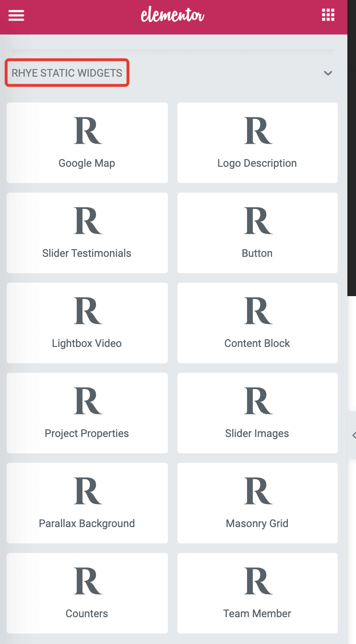Screen dimensions: 356x644
Task: Choose the Content Block widget
Action: point(258,323)
